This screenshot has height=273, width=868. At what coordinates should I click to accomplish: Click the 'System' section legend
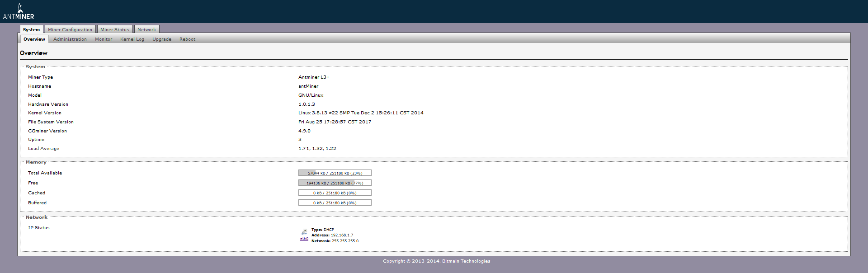point(35,67)
